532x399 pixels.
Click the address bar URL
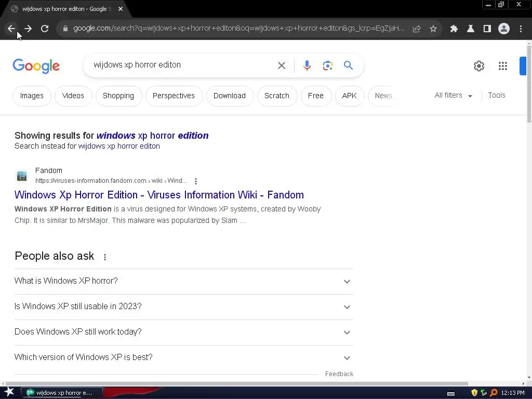click(x=239, y=29)
